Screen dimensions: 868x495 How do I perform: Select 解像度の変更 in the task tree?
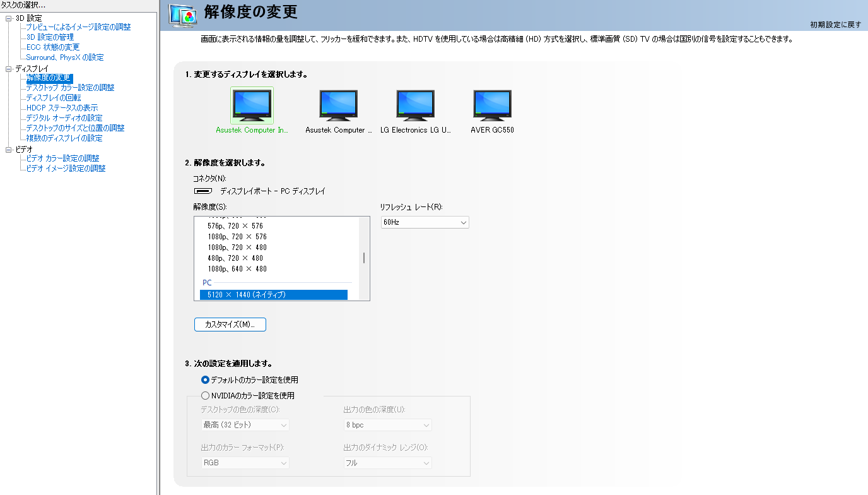(x=49, y=78)
